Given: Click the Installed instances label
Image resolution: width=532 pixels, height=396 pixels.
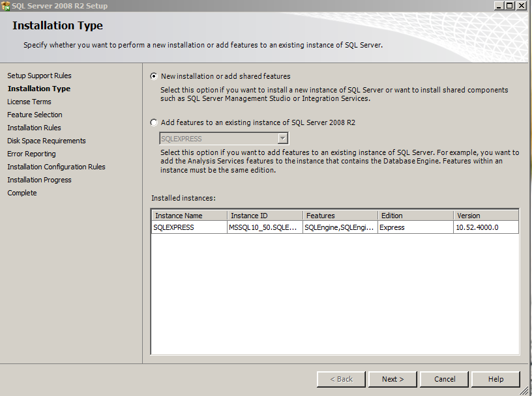Looking at the screenshot, I should (183, 198).
